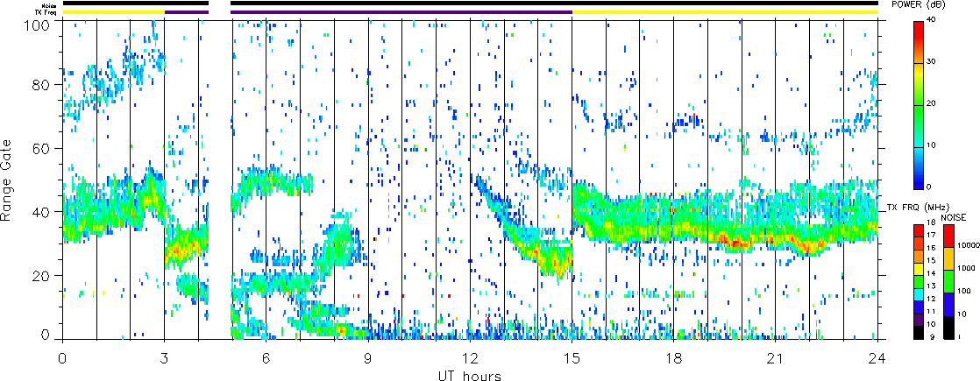Click the x-axis tick label 12
The height and width of the screenshot is (381, 980).
pos(470,359)
